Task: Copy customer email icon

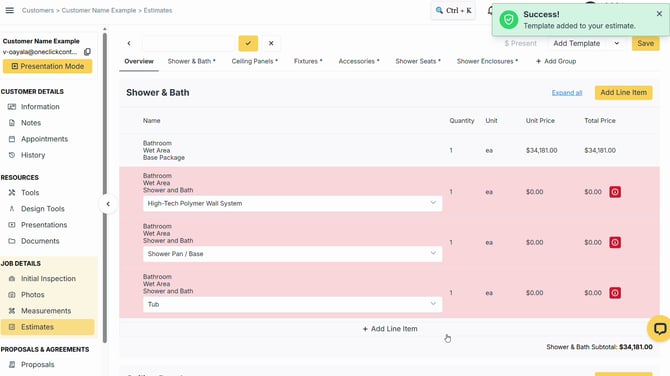Action: click(x=87, y=52)
